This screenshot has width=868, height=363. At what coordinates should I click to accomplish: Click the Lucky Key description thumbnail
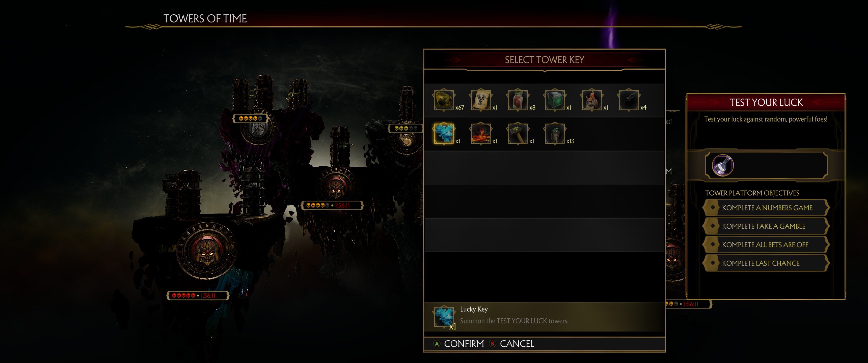click(443, 317)
